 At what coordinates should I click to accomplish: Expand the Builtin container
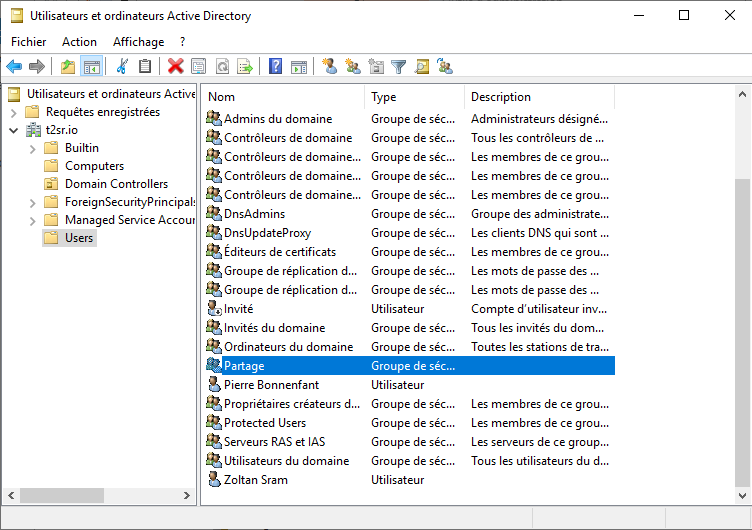click(x=32, y=149)
